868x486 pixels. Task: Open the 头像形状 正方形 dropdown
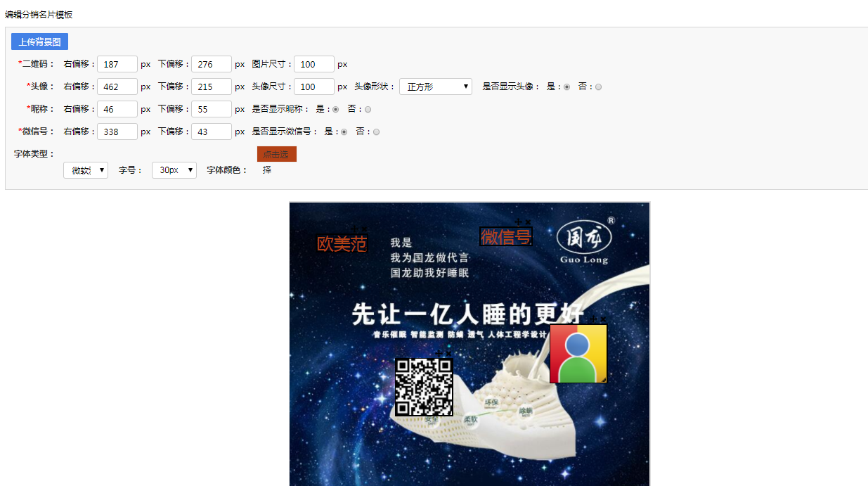436,87
